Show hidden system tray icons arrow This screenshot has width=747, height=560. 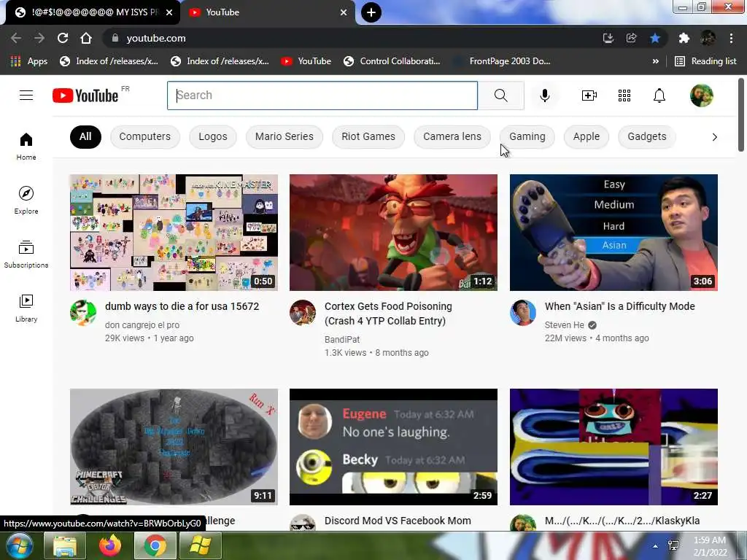click(656, 545)
